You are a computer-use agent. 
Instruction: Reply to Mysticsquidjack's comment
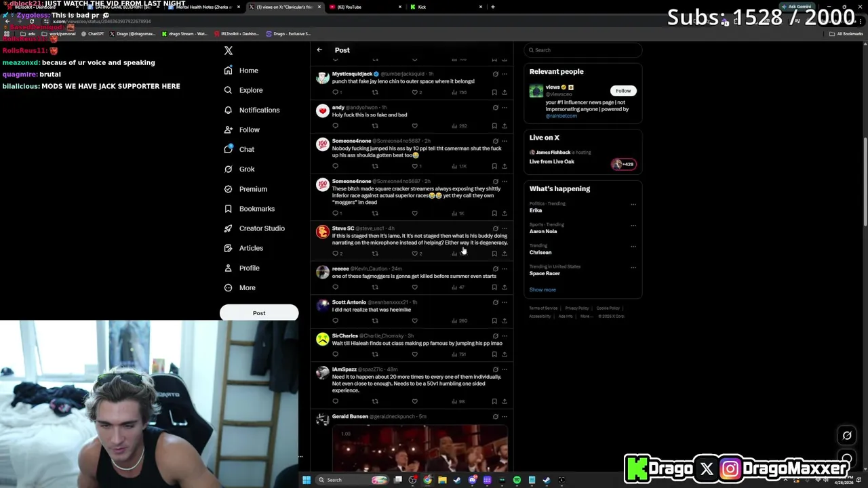coord(335,92)
